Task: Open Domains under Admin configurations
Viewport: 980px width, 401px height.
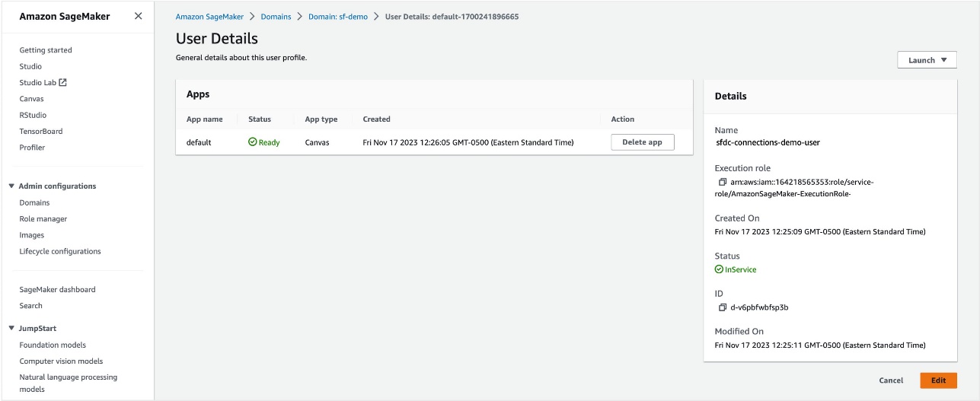Action: point(34,202)
